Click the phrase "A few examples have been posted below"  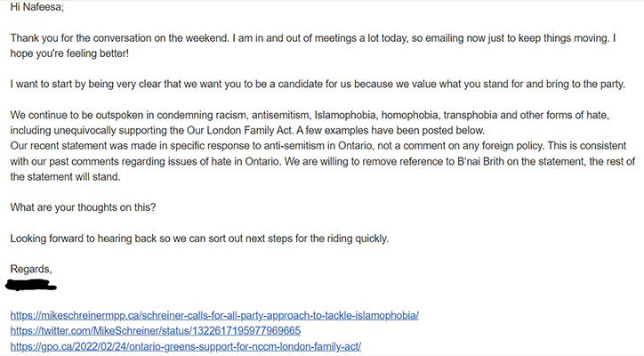[390, 131]
